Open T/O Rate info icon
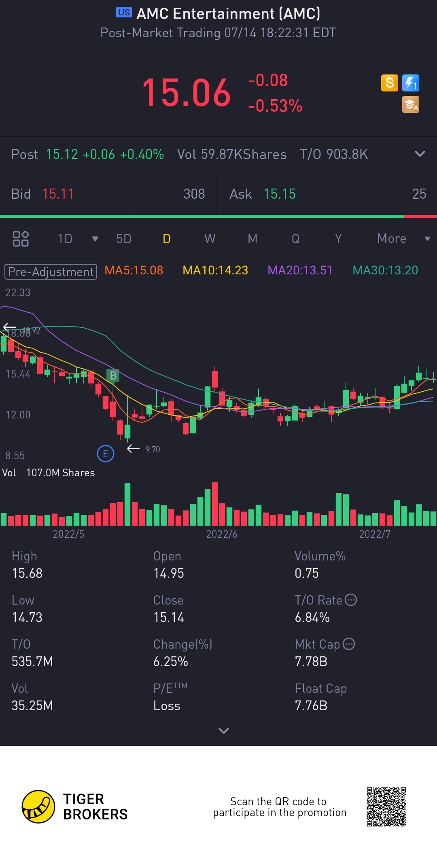This screenshot has height=868, width=437. click(351, 600)
